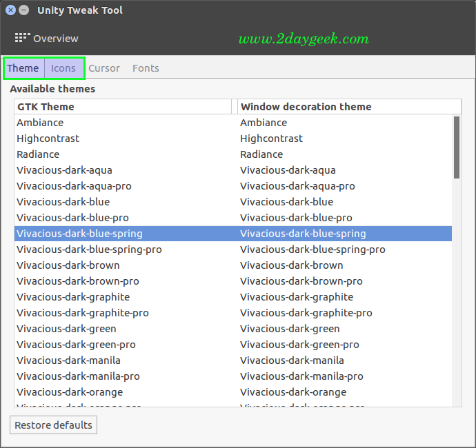This screenshot has height=448, width=476.
Task: Choose Radiance under Window decoration theme
Action: click(x=261, y=154)
